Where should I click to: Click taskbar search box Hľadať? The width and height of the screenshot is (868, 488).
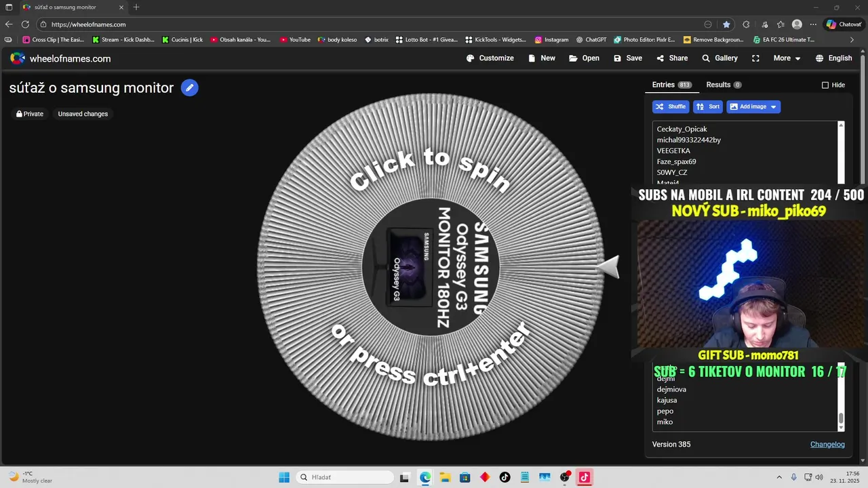344,477
